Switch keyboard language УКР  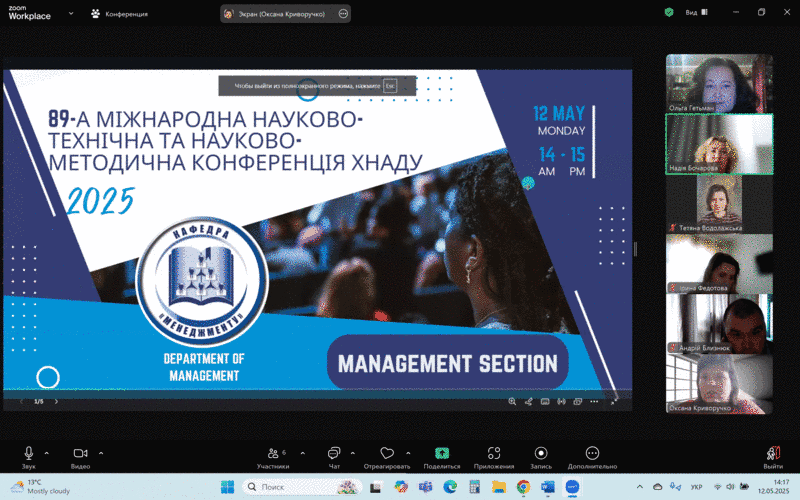pyautogui.click(x=696, y=487)
